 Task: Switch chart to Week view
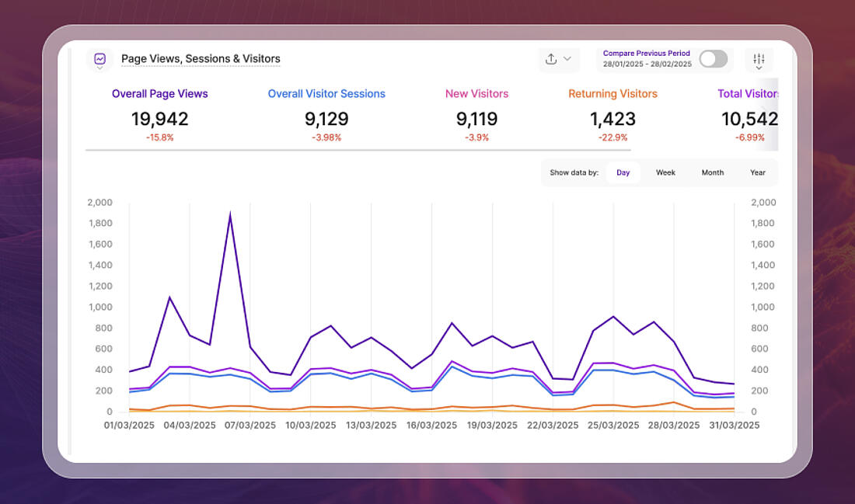[x=665, y=172]
